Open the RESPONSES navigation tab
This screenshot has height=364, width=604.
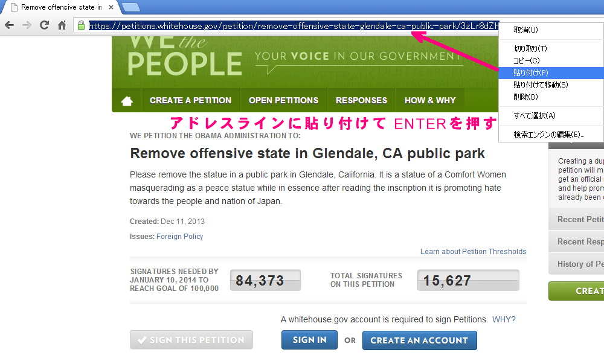click(361, 100)
